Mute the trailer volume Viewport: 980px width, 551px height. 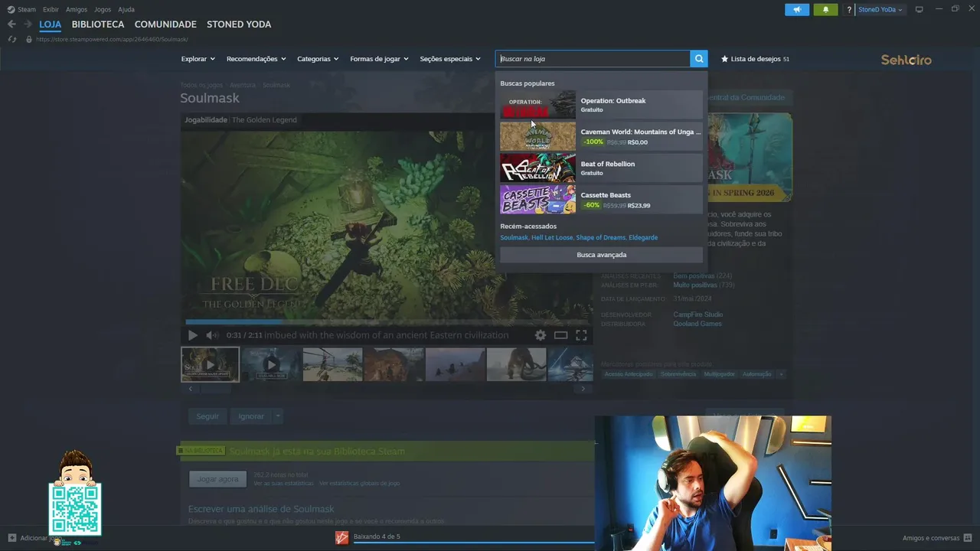coord(212,335)
